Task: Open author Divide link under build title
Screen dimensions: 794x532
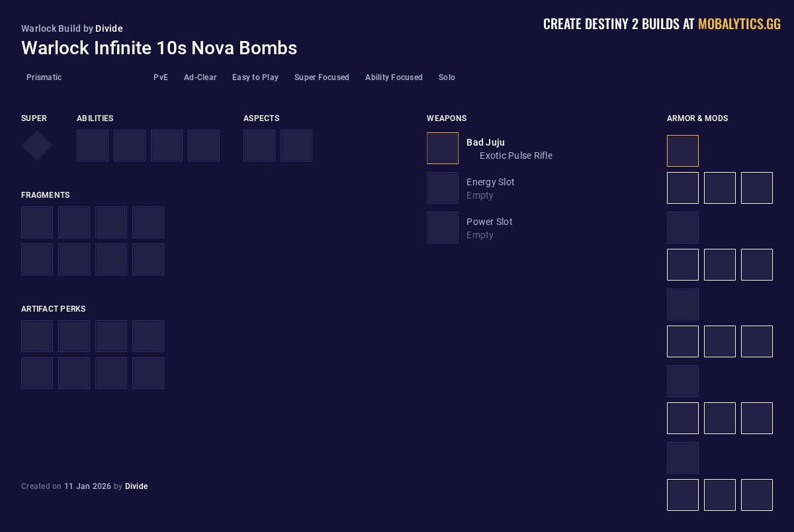Action: pyautogui.click(x=109, y=28)
